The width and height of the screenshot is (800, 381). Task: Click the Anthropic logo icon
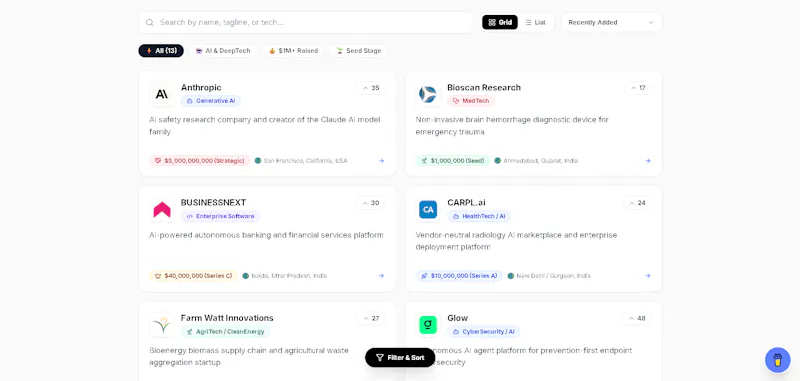tap(162, 94)
